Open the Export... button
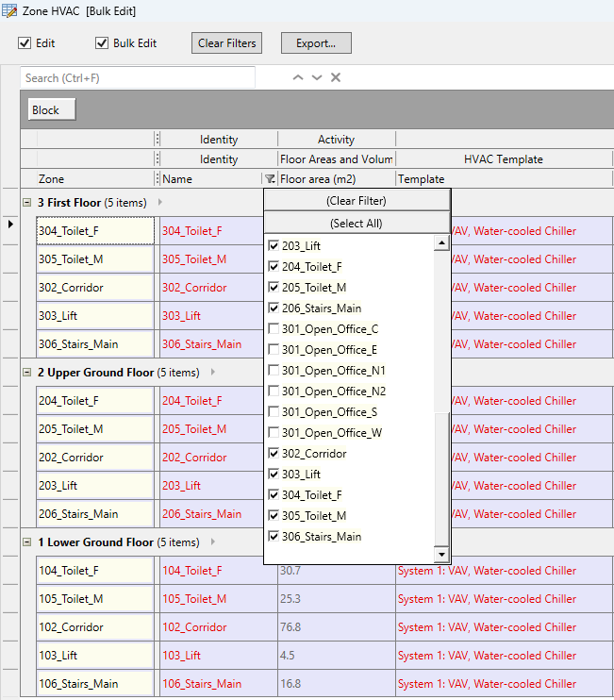Viewport: 614px width, 700px height. [315, 43]
